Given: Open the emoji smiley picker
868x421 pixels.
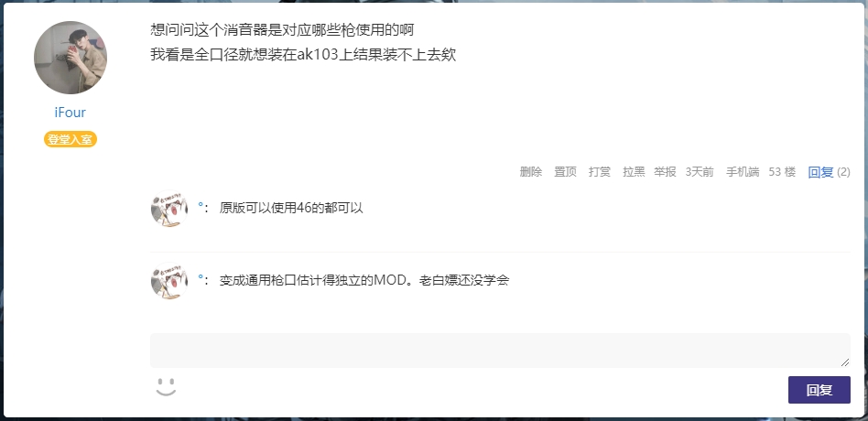Looking at the screenshot, I should click(166, 387).
